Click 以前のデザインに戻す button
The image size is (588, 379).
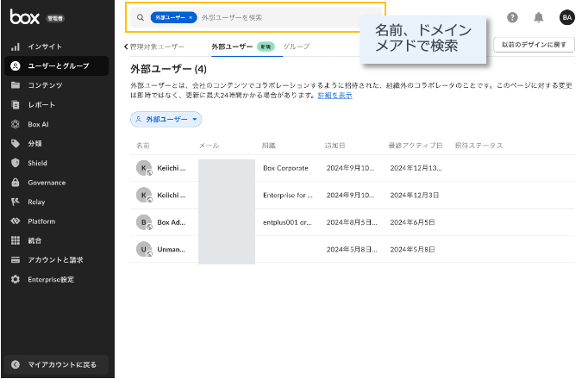pyautogui.click(x=534, y=45)
